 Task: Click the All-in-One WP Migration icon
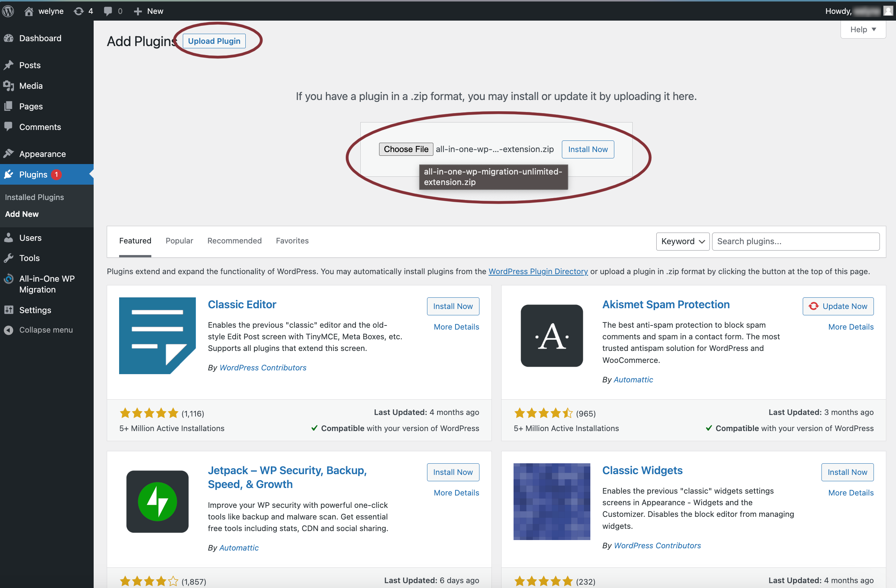(9, 279)
